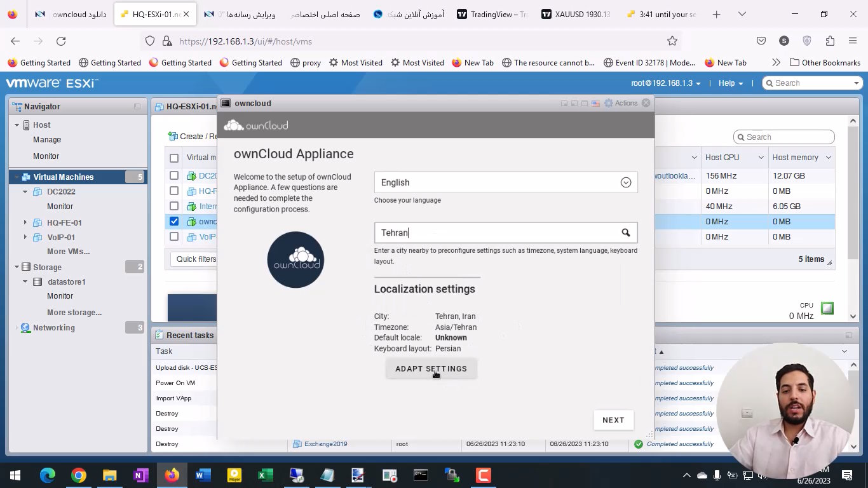Screen dimensions: 868x488
Task: Uncheck the selected ownc VM row checkbox
Action: pos(174,221)
